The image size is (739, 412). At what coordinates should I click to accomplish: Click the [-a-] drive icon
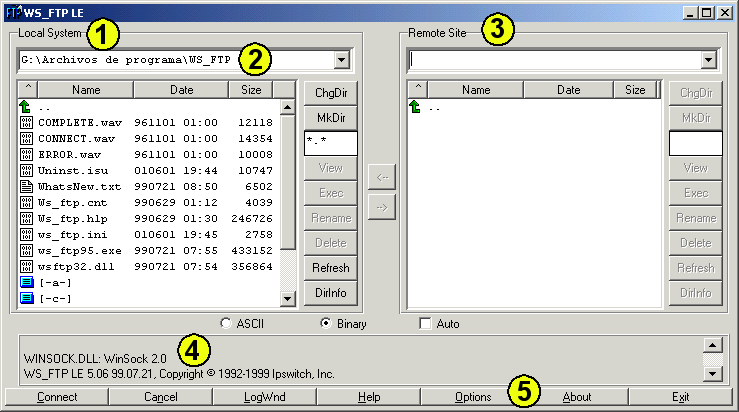point(27,282)
